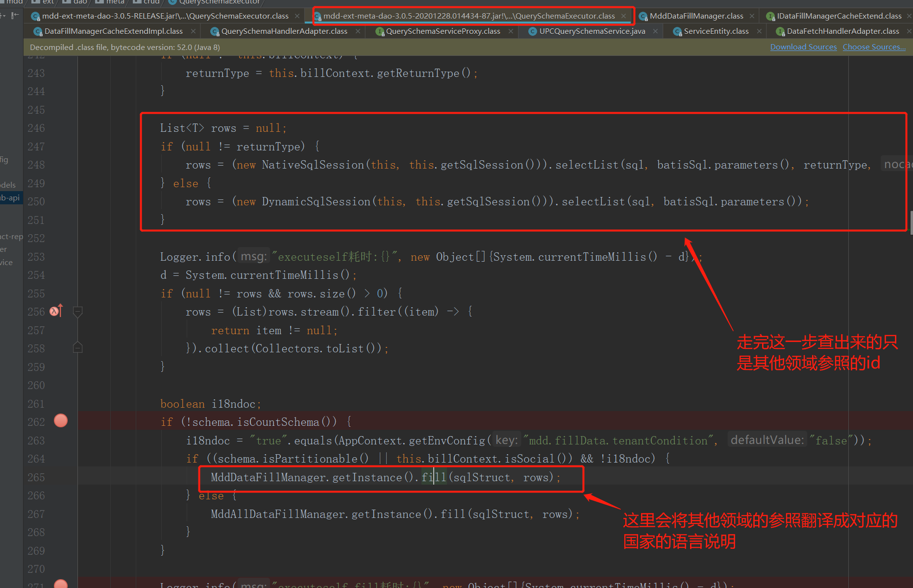
Task: Select the QuerySchemaServiceProxy.class tab
Action: pos(443,31)
